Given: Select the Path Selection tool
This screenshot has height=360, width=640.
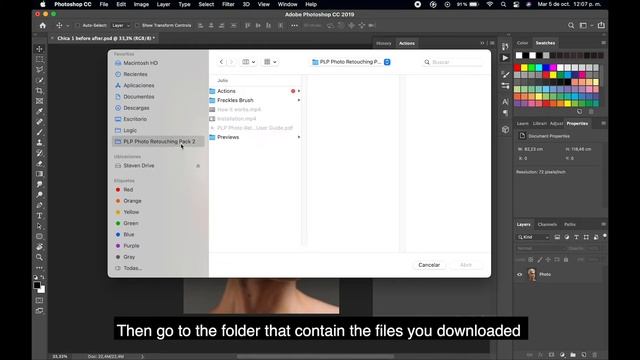Looking at the screenshot, I should click(40, 226).
